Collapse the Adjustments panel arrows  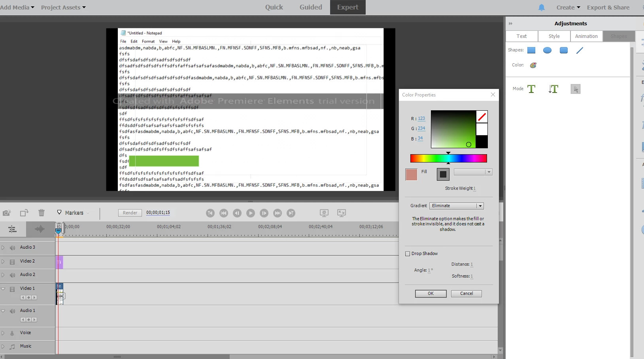point(510,24)
